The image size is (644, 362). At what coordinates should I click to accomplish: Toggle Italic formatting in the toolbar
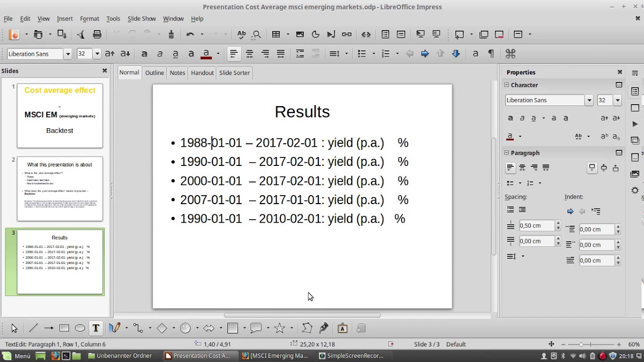click(x=160, y=54)
